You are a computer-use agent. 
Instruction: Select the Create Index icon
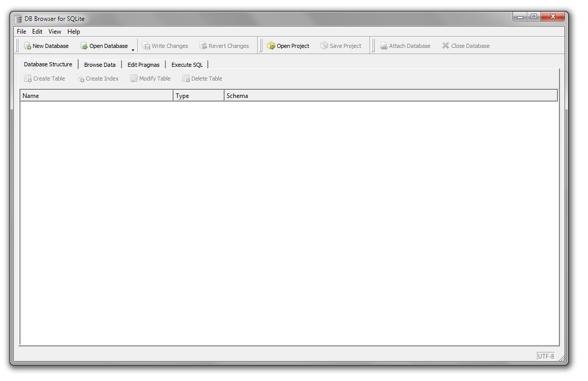point(97,78)
